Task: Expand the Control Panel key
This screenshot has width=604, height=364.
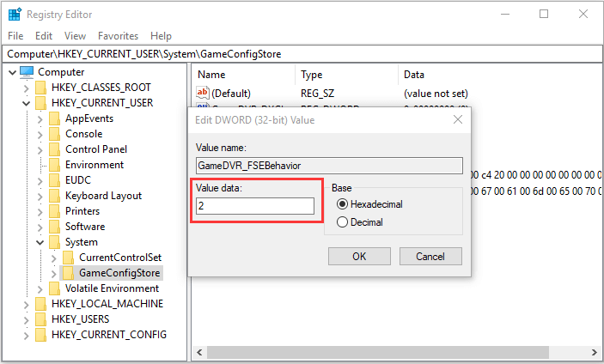Action: (40, 150)
